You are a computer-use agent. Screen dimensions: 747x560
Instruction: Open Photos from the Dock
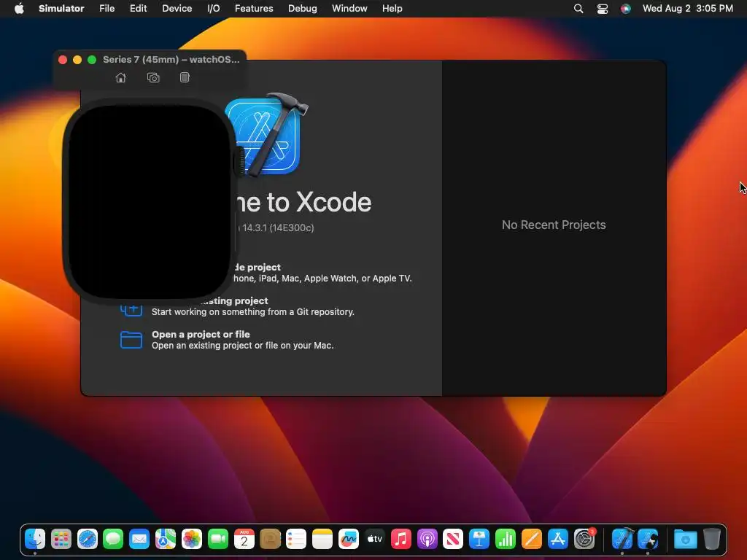pyautogui.click(x=192, y=539)
